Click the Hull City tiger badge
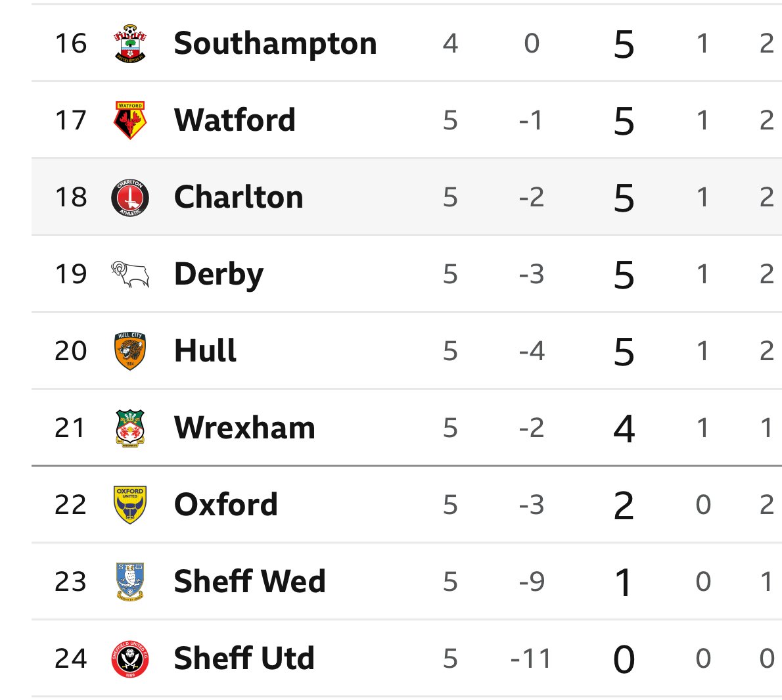 [x=130, y=351]
